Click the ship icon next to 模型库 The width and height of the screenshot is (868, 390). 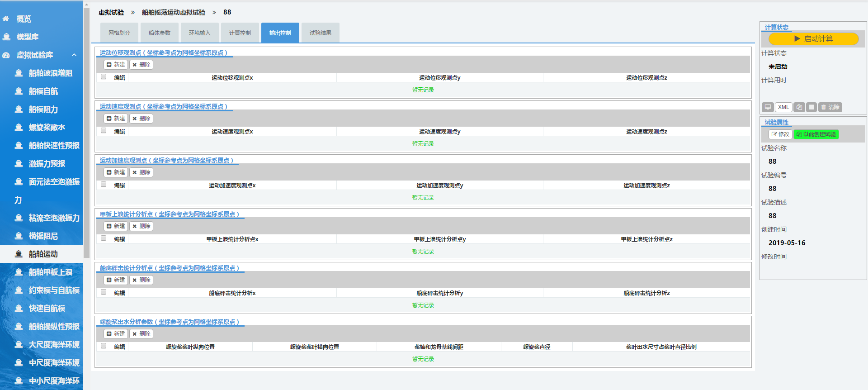coord(7,37)
